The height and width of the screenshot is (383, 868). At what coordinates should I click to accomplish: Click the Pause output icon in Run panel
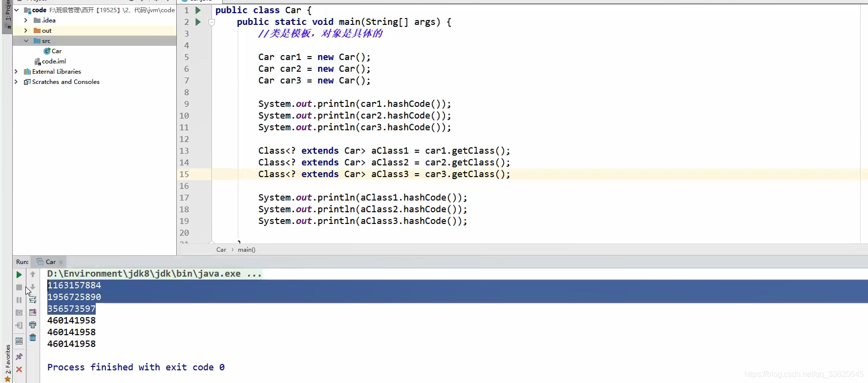pyautogui.click(x=19, y=300)
